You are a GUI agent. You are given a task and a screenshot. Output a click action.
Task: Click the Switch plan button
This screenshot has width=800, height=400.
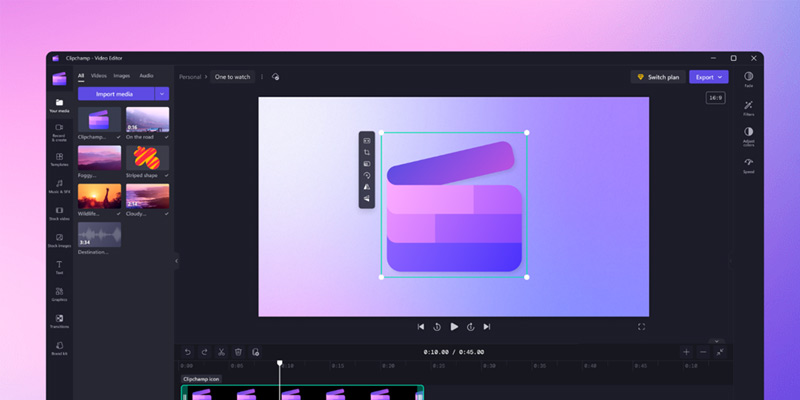coord(658,77)
